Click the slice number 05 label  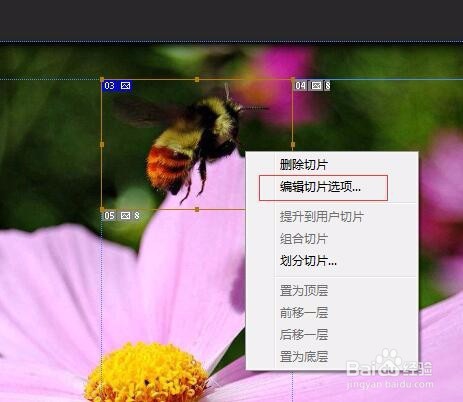click(109, 216)
